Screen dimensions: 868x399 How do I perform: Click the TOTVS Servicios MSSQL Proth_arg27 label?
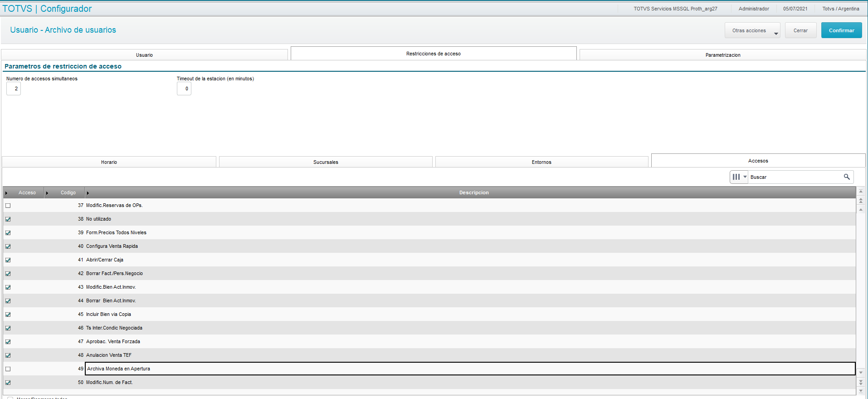pos(675,9)
